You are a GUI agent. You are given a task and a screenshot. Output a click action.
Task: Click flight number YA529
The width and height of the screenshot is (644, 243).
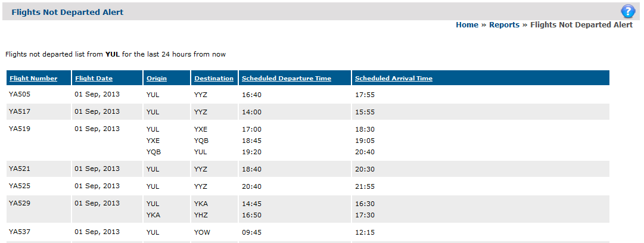coord(19,203)
